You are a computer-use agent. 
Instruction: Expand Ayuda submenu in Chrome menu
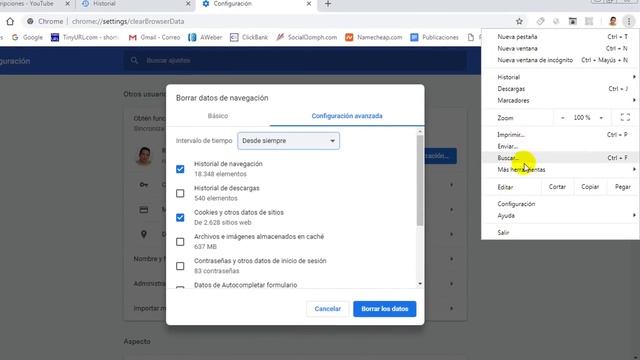[559, 216]
